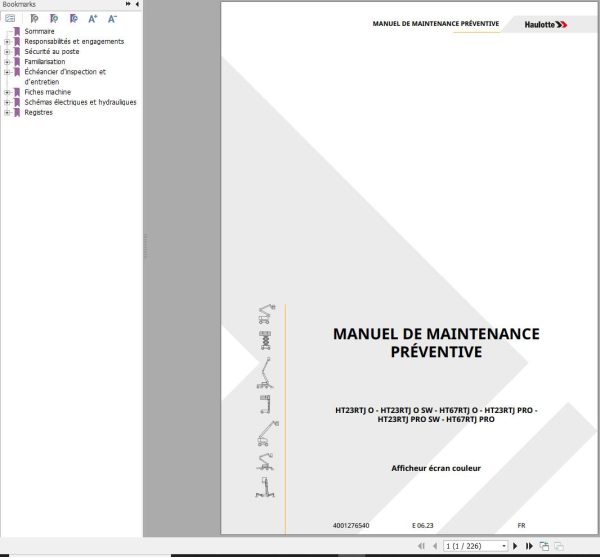
Task: Expand the Échéancier d'inspection node
Action: [x=7, y=72]
